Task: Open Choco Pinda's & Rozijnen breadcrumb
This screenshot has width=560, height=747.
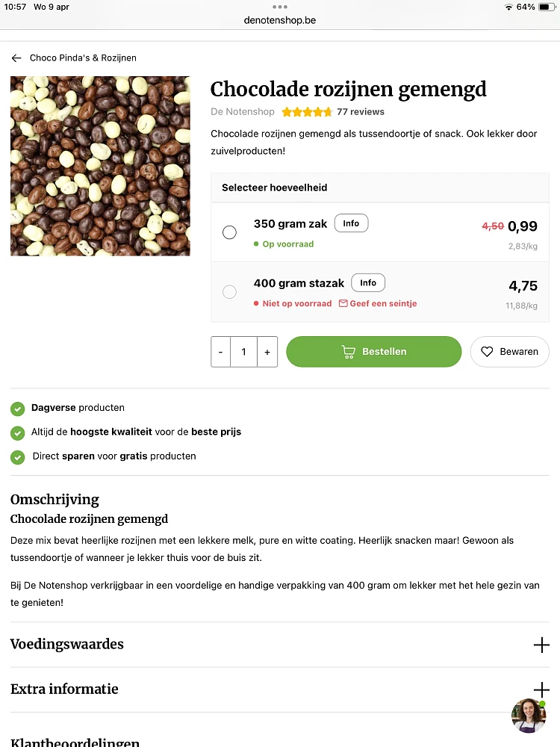Action: pyautogui.click(x=83, y=58)
